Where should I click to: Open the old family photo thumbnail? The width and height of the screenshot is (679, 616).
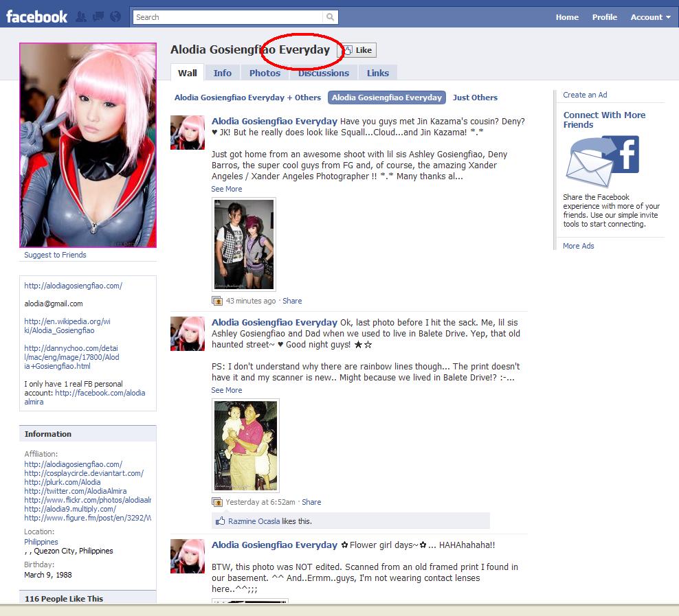click(245, 446)
